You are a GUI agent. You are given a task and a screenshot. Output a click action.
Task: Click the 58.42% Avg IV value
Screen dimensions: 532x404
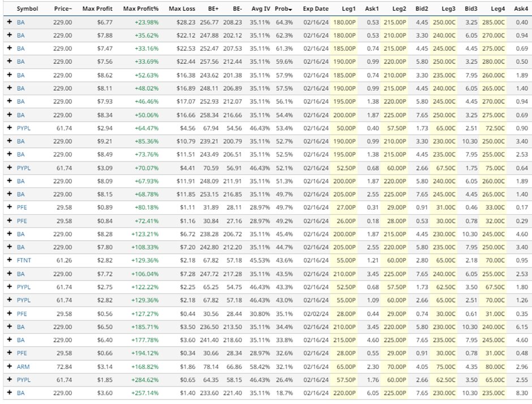coord(260,367)
